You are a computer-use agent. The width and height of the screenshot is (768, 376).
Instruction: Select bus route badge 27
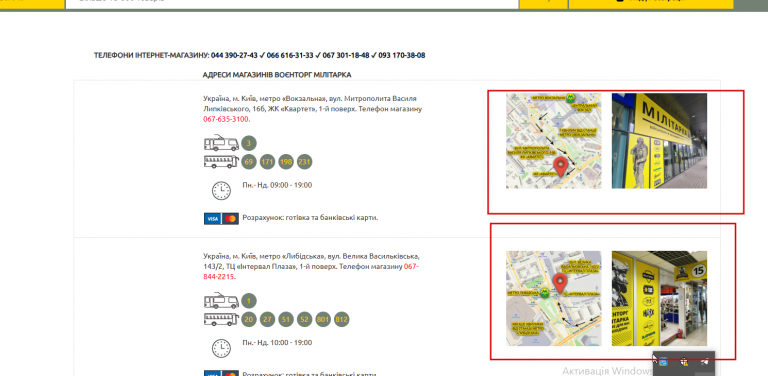click(267, 320)
